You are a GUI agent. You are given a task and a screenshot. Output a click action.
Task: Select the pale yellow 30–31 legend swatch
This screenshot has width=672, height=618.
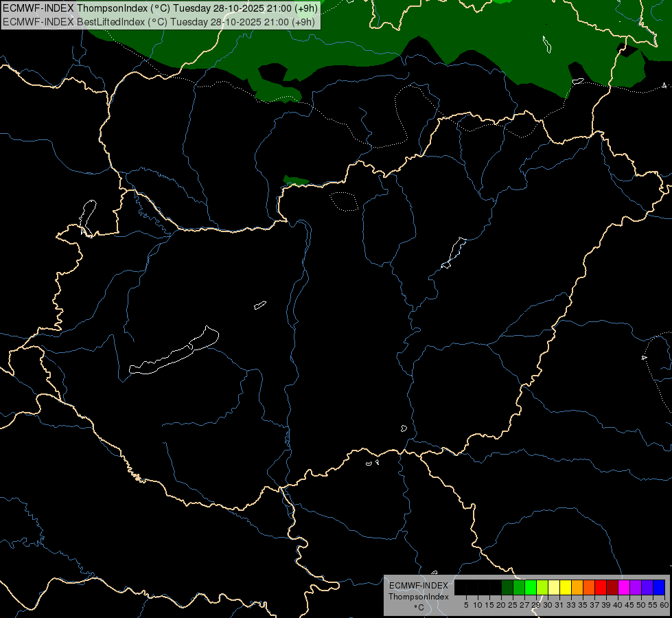(x=554, y=587)
